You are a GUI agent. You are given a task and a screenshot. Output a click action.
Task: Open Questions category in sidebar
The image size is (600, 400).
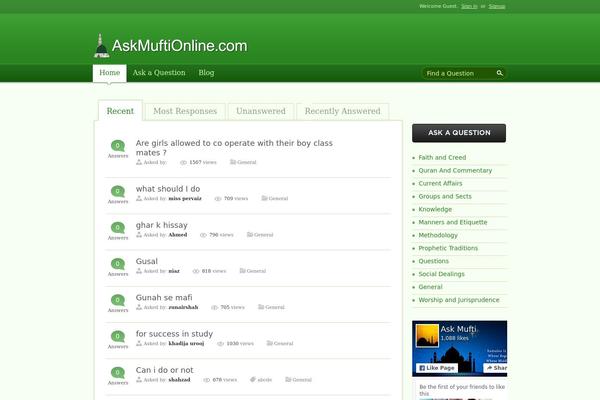click(434, 261)
